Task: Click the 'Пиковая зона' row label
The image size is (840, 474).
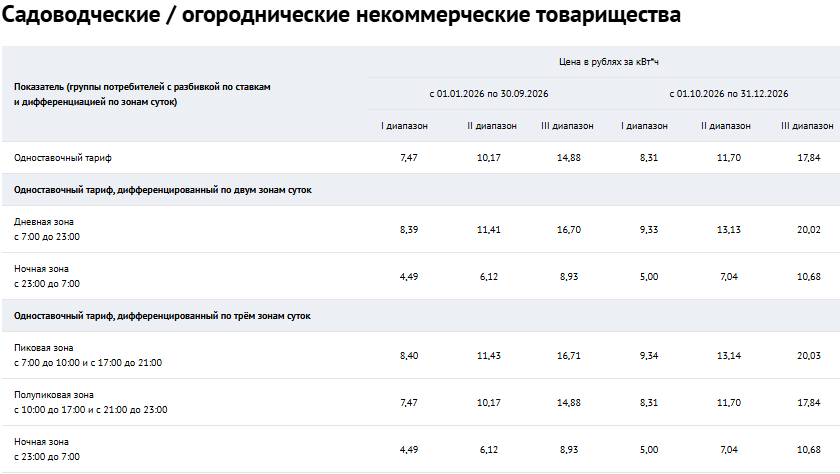Action: pyautogui.click(x=45, y=348)
